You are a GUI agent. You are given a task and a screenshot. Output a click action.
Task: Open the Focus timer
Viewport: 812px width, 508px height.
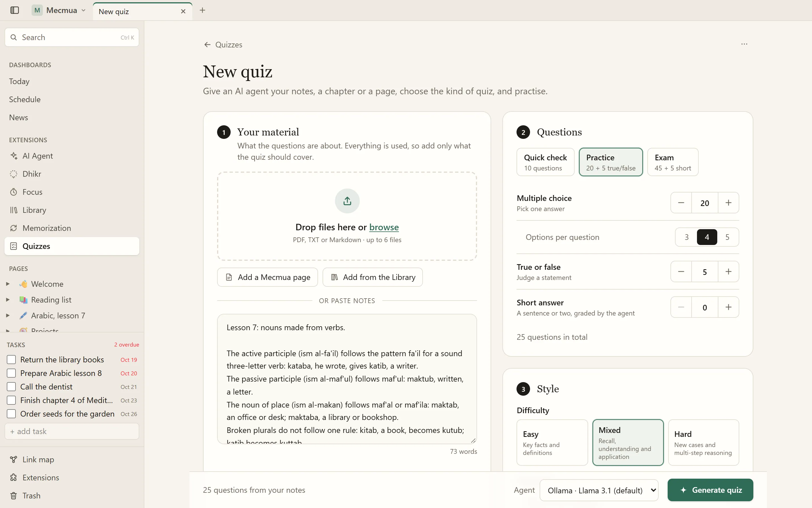[x=72, y=192]
